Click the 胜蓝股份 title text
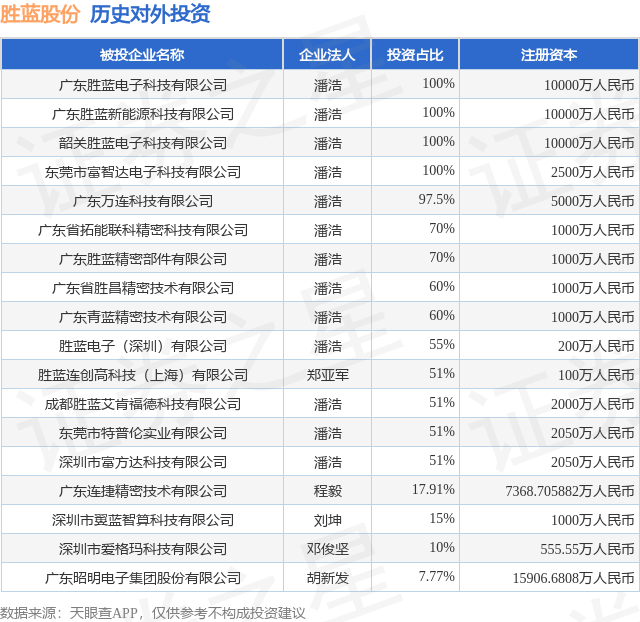 pos(40,14)
